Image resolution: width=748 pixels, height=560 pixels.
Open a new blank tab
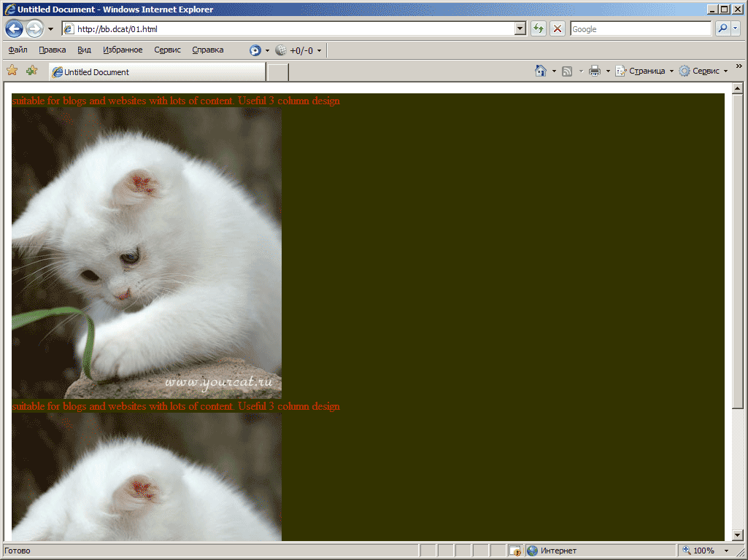[x=277, y=72]
